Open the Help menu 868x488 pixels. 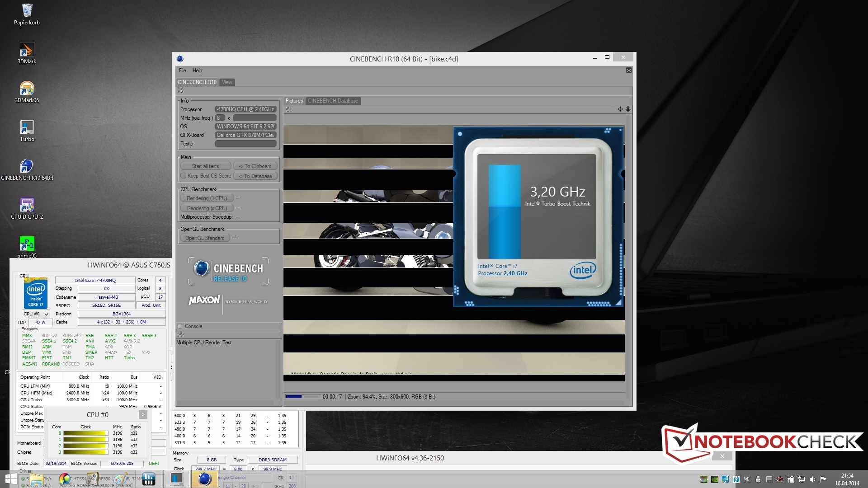[197, 70]
